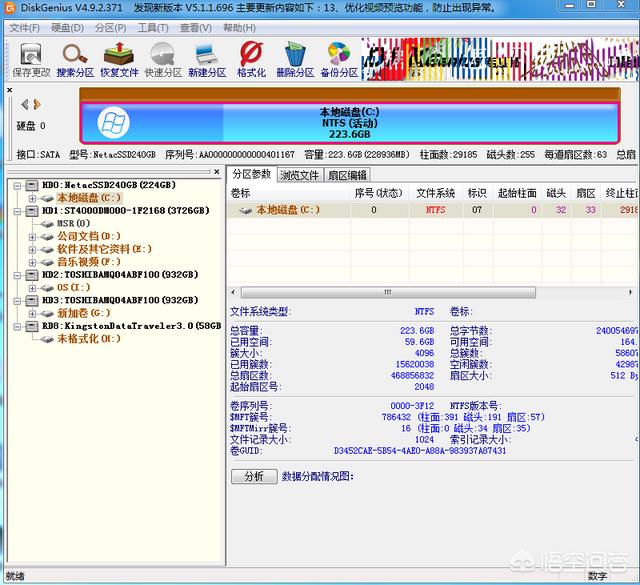The image size is (640, 585).
Task: Open the 硬盘(D) menu
Action: [x=67, y=28]
